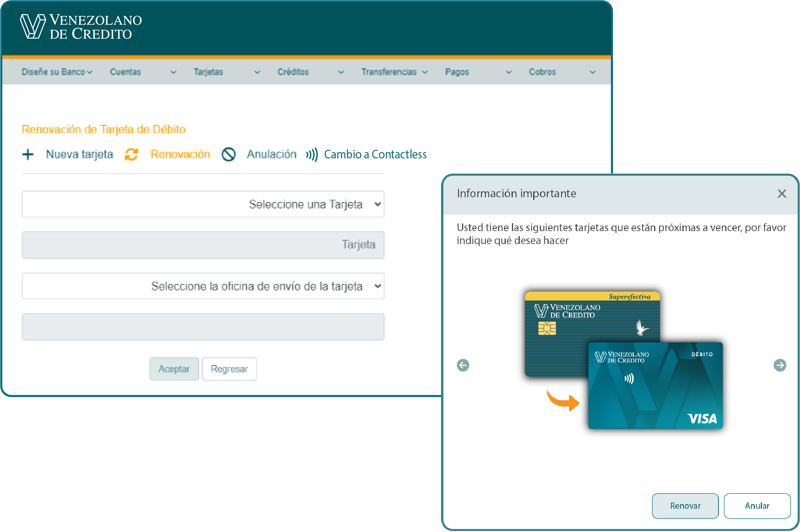
Task: Click the contactless waves icon
Action: click(x=312, y=155)
